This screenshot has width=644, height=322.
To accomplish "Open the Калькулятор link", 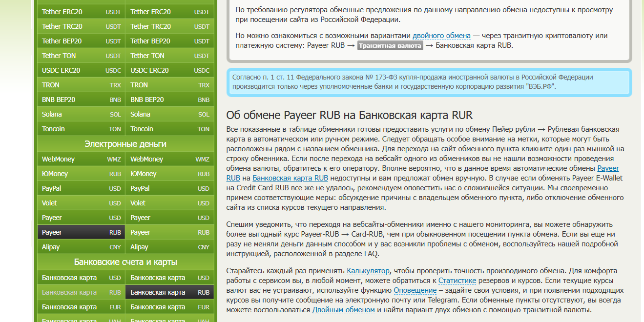I will (368, 271).
